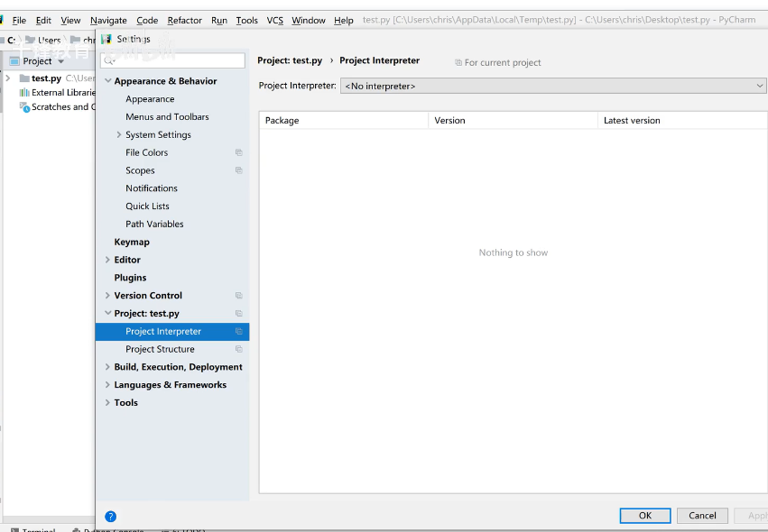The image size is (768, 532).
Task: Click per-project icon beside Scopes
Action: (239, 170)
